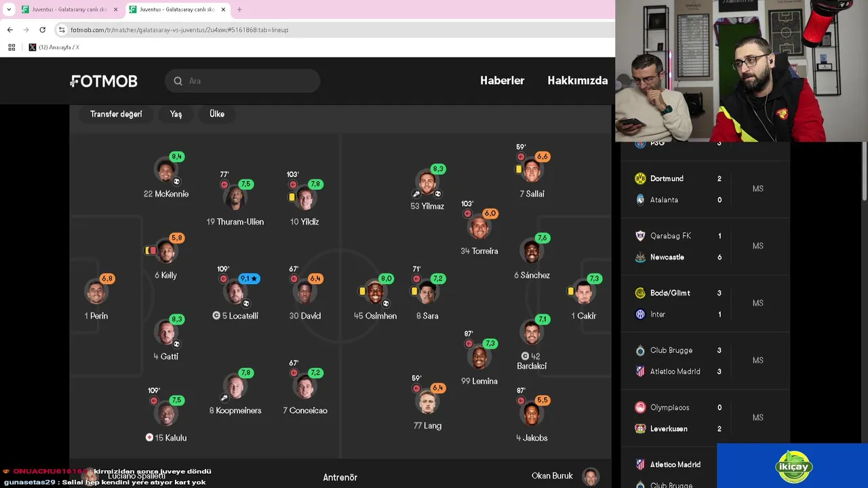Click the search magnifier icon
868x488 pixels.
pos(178,81)
